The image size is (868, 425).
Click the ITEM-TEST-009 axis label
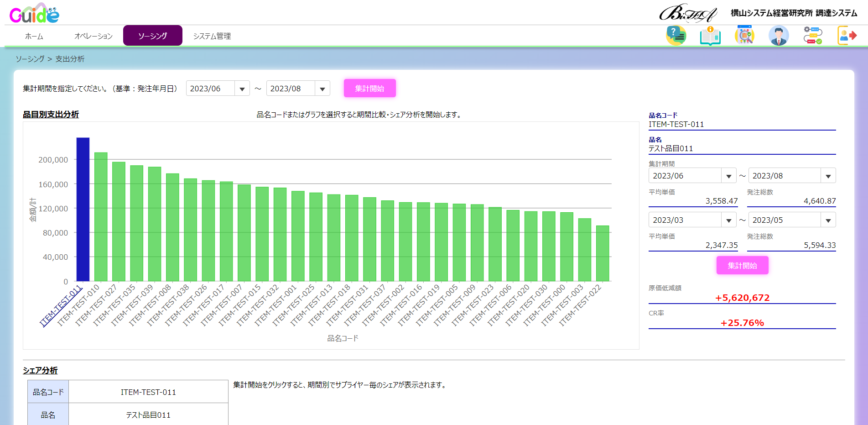455,305
